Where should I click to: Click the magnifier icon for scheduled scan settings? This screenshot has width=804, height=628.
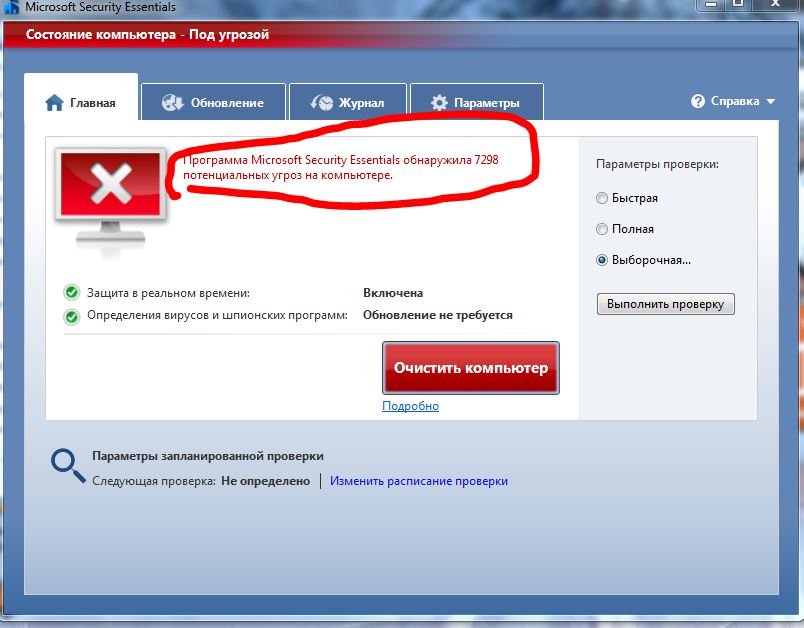[66, 464]
